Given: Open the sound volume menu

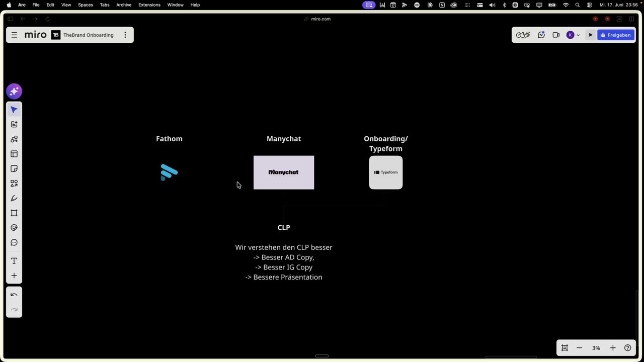Looking at the screenshot, I should click(492, 5).
